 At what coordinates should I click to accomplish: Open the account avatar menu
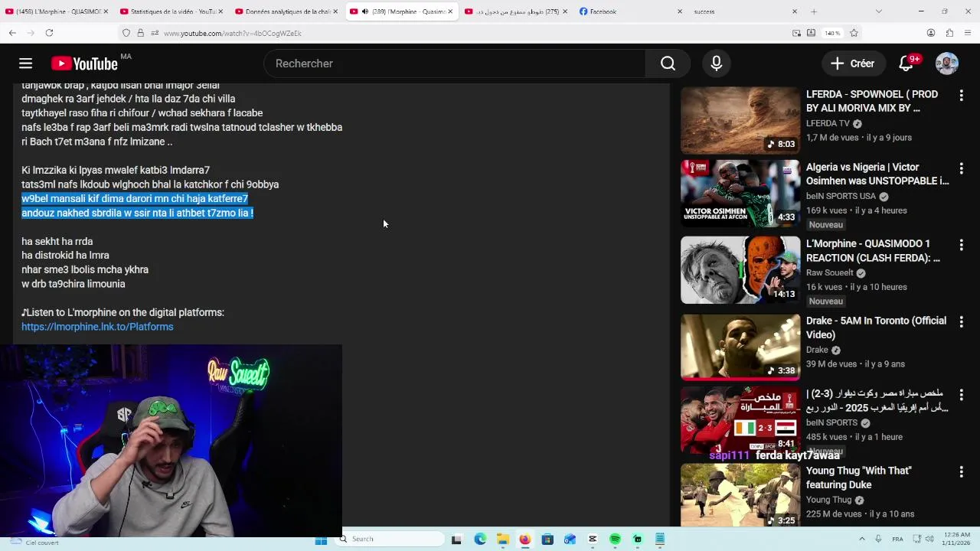[x=947, y=64]
